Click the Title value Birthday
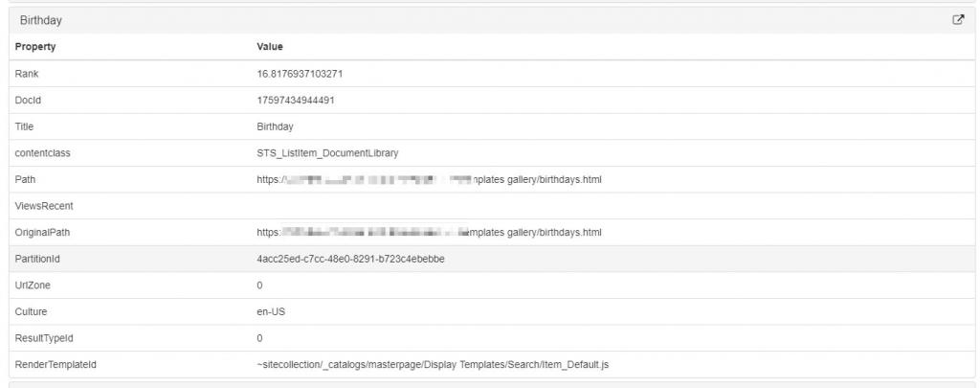Screen dimensions: 980x388 [275, 126]
